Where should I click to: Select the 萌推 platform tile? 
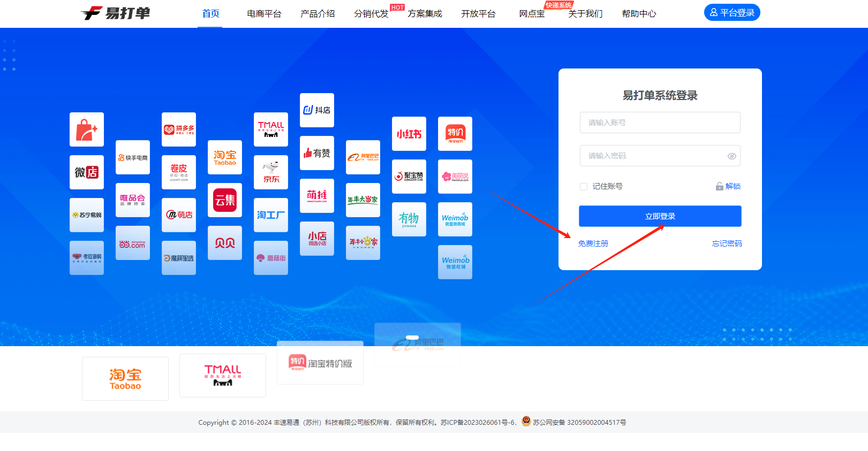(x=317, y=196)
